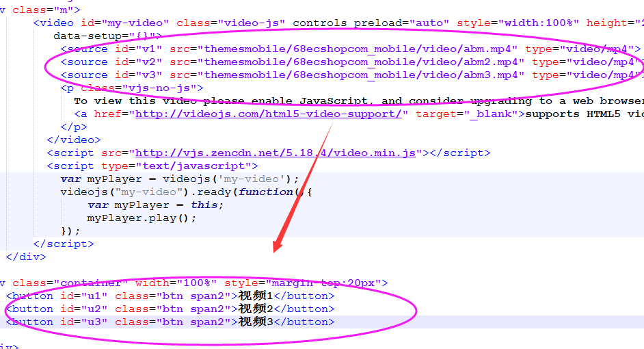Click the 'To view this video' text line

click(359, 101)
